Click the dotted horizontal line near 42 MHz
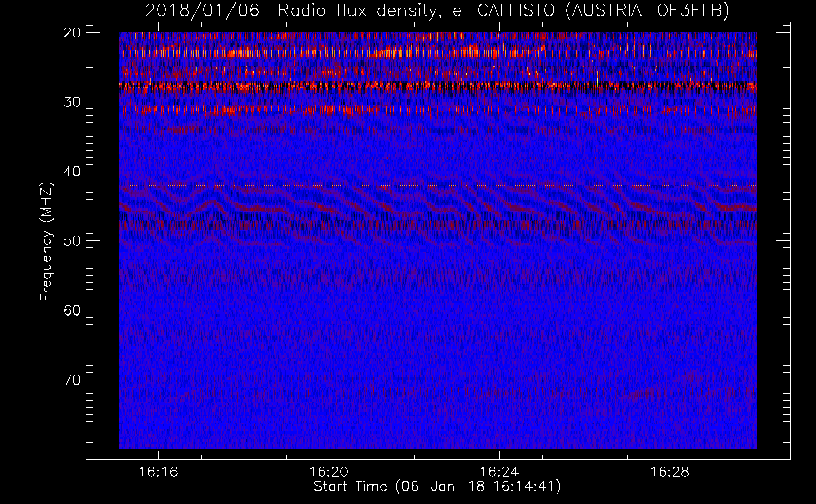This screenshot has width=816, height=504. 438,185
